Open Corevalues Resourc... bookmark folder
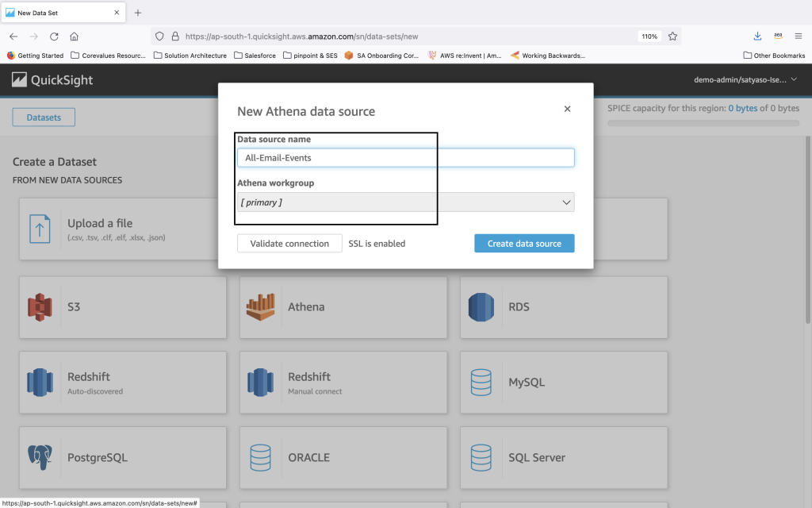This screenshot has width=812, height=508. [x=108, y=56]
